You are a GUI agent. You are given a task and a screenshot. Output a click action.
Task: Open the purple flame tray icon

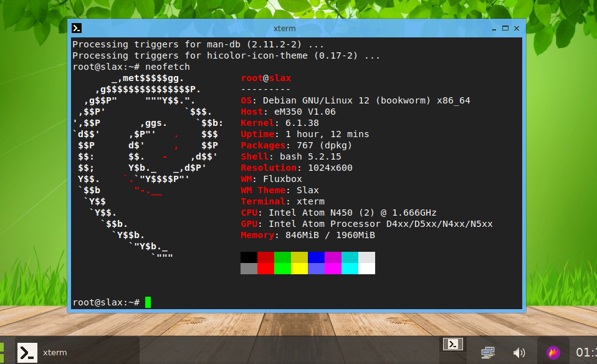[553, 353]
